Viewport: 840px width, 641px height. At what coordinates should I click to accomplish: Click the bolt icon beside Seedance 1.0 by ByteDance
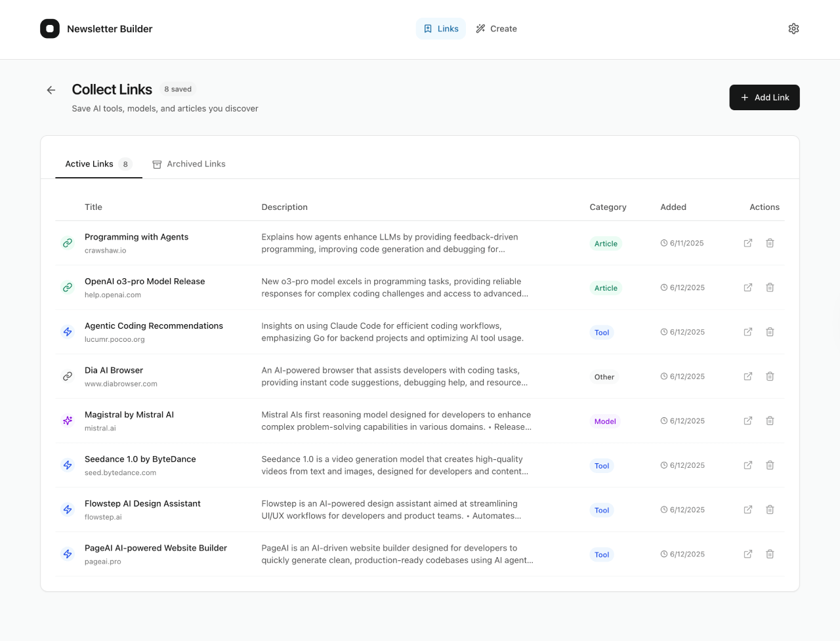coord(68,465)
